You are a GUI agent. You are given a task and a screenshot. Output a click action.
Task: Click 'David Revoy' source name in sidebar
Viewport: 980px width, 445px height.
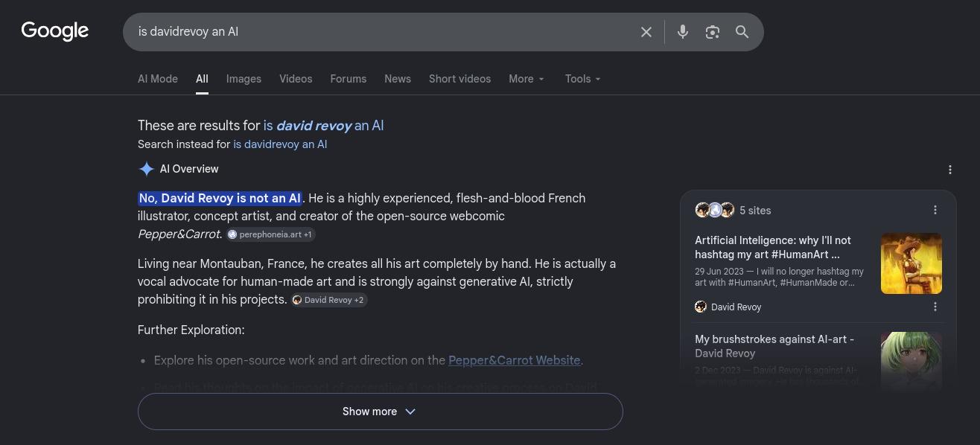(736, 307)
